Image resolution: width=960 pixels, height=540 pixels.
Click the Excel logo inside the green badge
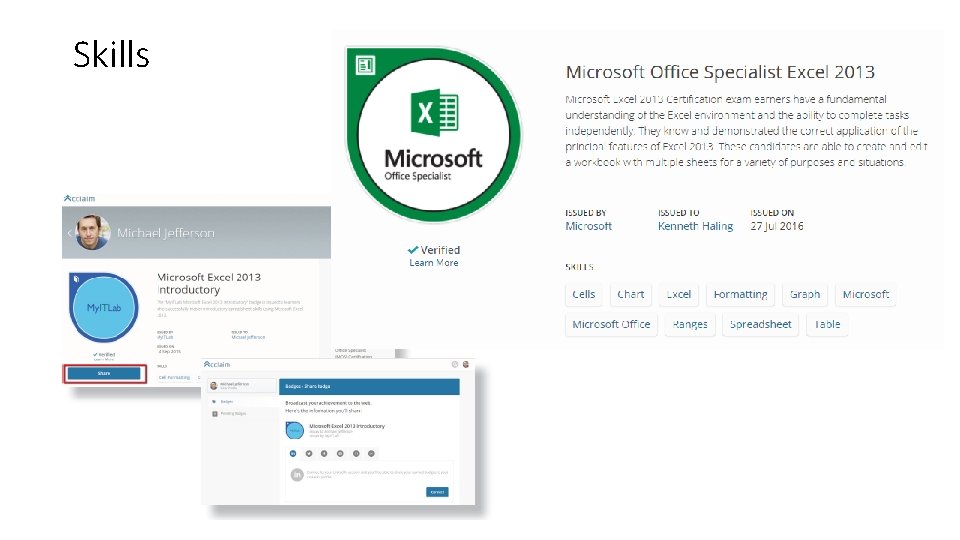click(x=434, y=113)
